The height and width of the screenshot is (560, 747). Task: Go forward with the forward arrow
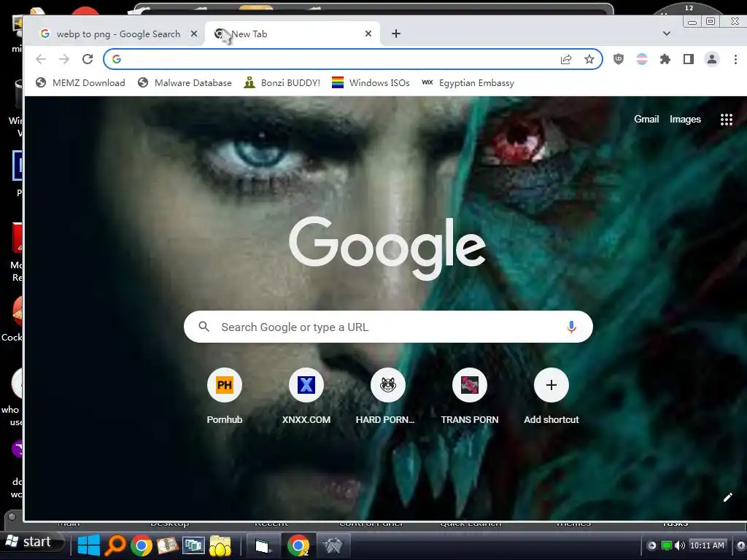64,59
